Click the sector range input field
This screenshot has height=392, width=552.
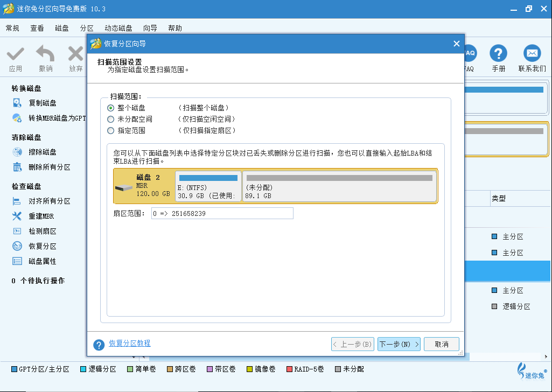point(222,213)
